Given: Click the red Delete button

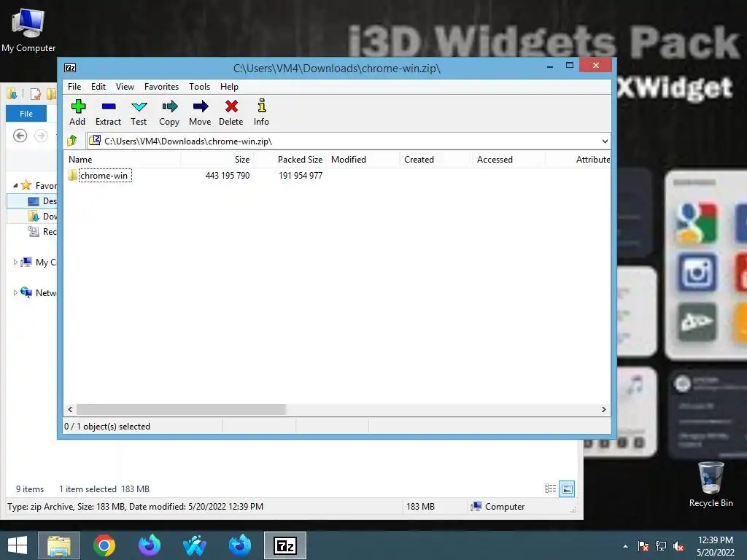Looking at the screenshot, I should tap(231, 112).
